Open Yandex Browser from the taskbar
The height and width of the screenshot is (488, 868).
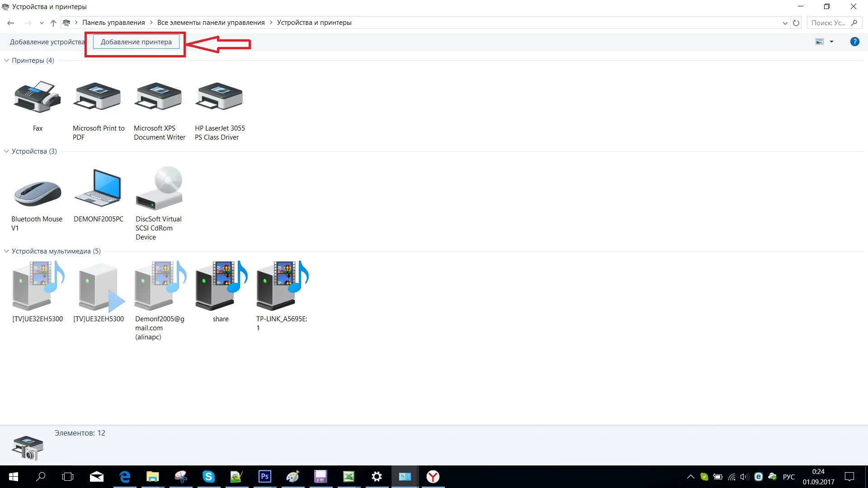[433, 477]
